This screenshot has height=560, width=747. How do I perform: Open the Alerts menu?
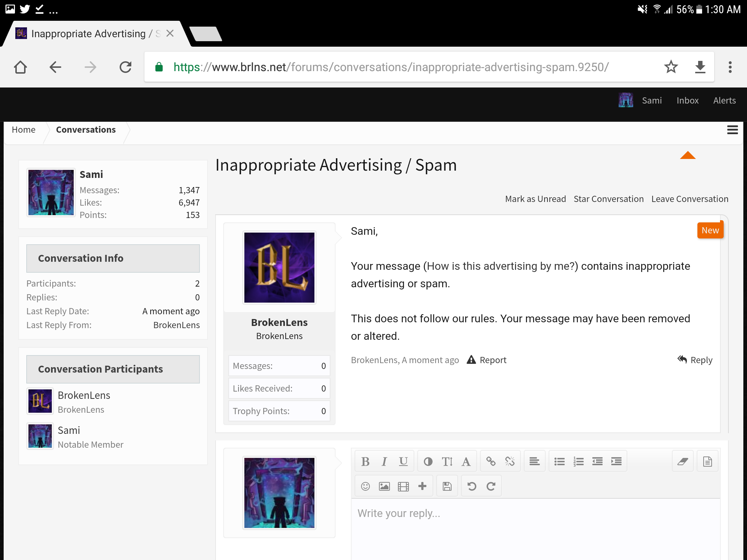click(724, 101)
